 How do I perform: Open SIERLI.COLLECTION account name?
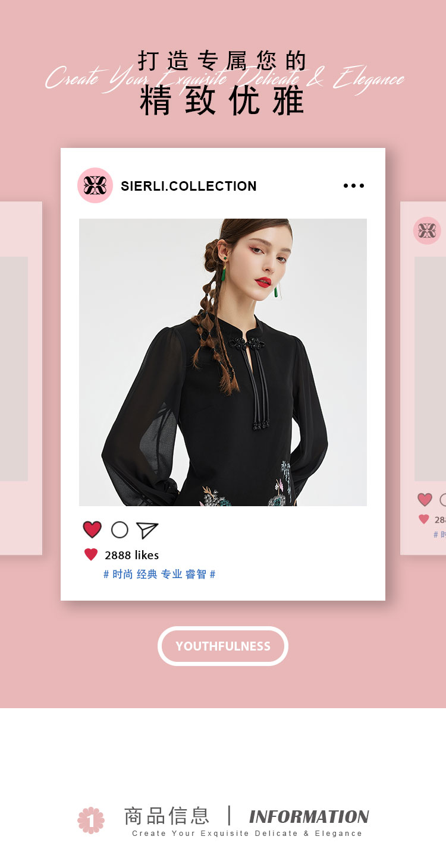tap(189, 186)
